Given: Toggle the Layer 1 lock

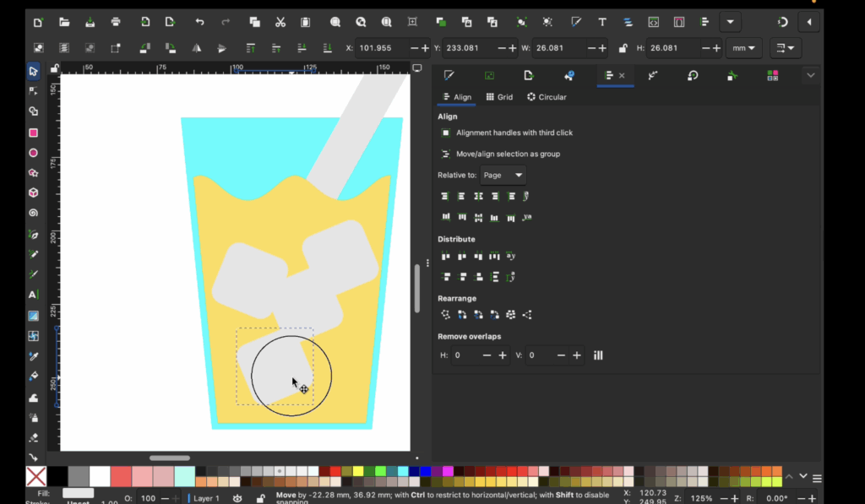Looking at the screenshot, I should coord(260,498).
